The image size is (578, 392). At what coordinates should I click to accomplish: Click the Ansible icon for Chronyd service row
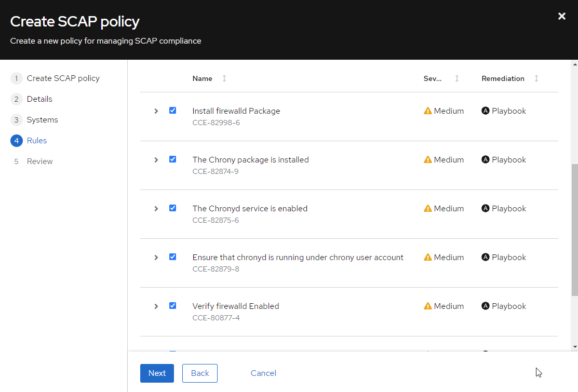click(x=486, y=208)
